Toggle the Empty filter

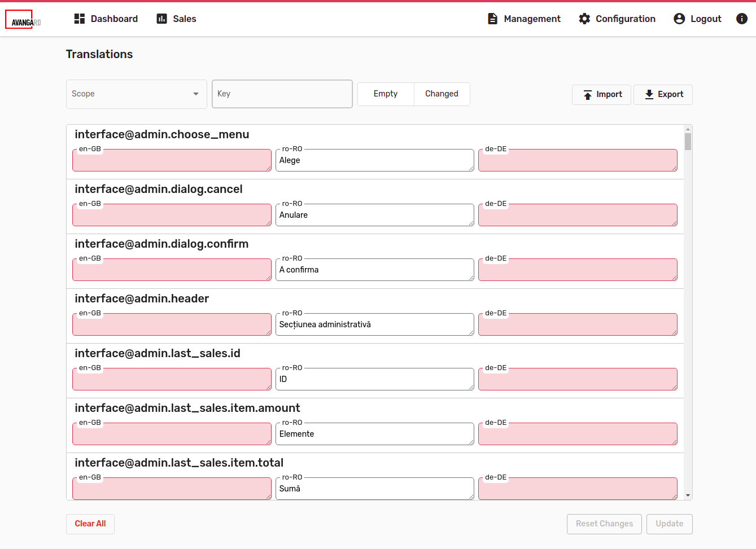point(386,94)
